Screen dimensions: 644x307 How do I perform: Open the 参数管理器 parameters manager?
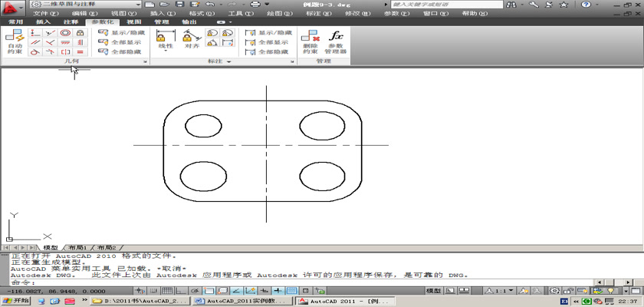(x=336, y=42)
